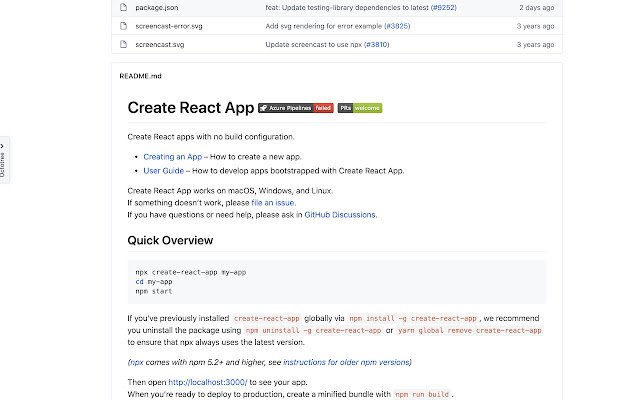Screen dimensions: 640x400
Task: Click the npx create-react-app my-app code line
Action: (191, 272)
